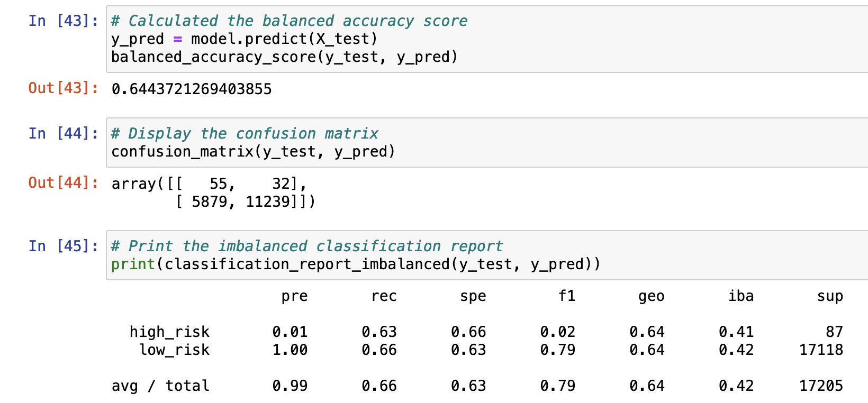The height and width of the screenshot is (403, 868).
Task: Click the code cell In [43]
Action: click(x=487, y=39)
